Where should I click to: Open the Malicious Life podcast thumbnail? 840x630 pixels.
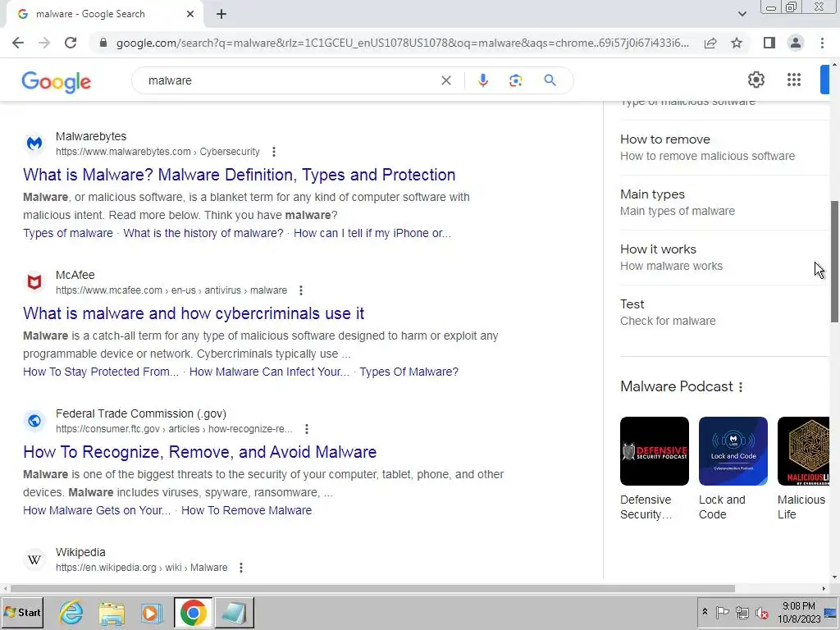pos(803,451)
